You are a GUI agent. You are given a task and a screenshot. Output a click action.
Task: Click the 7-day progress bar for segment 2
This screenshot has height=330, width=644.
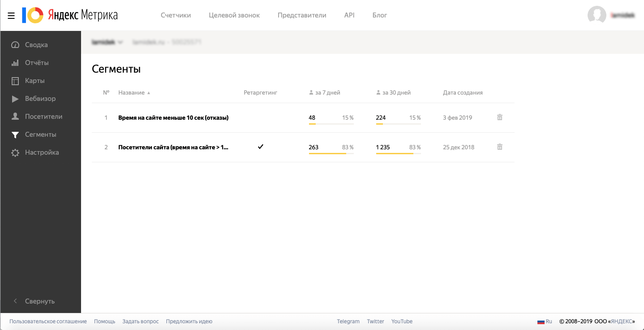331,153
